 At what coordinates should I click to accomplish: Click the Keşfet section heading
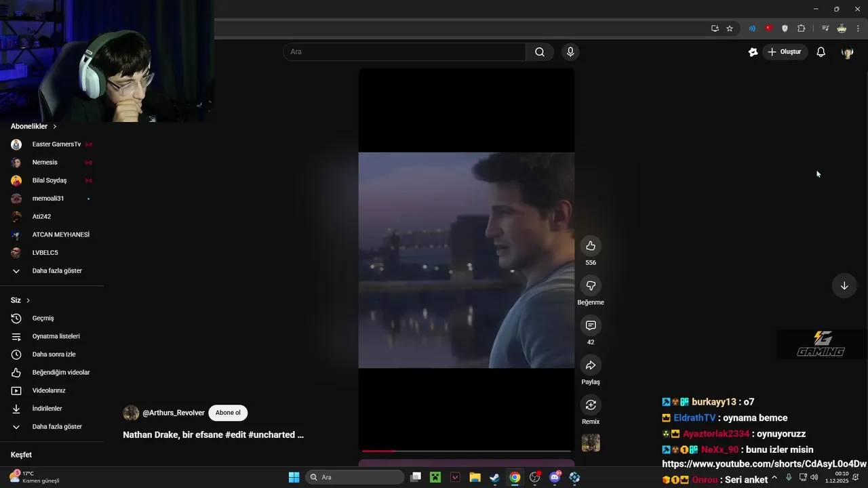click(21, 455)
